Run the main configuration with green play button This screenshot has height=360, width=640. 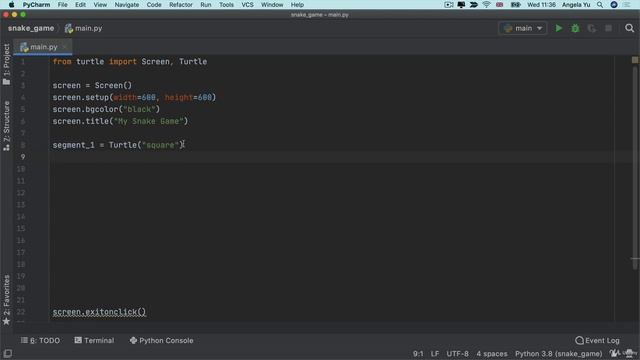click(x=558, y=28)
